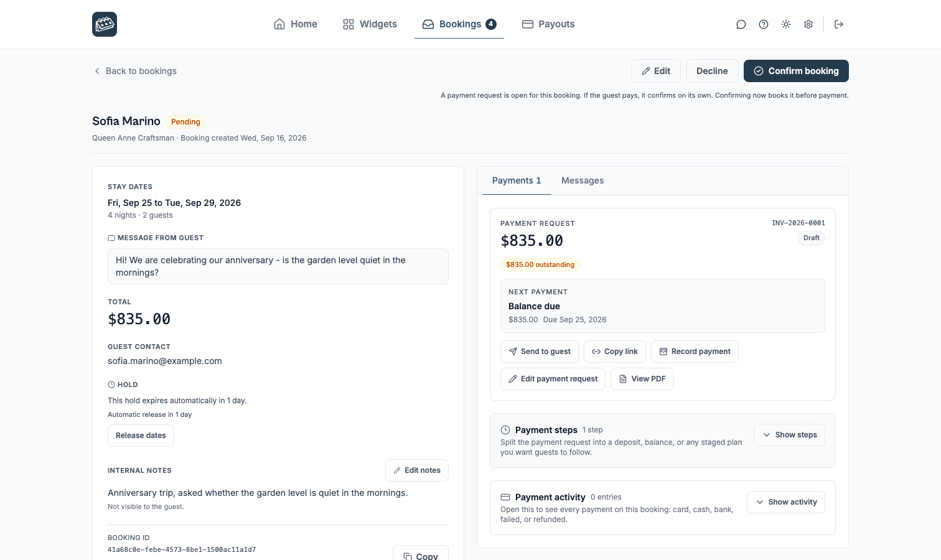Click the $835.00 outstanding badge
The height and width of the screenshot is (560, 941).
tap(540, 264)
